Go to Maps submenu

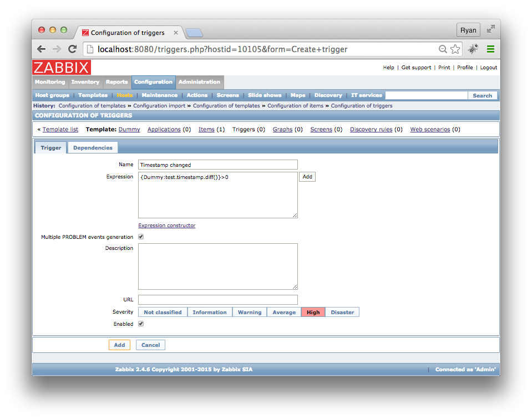(298, 95)
